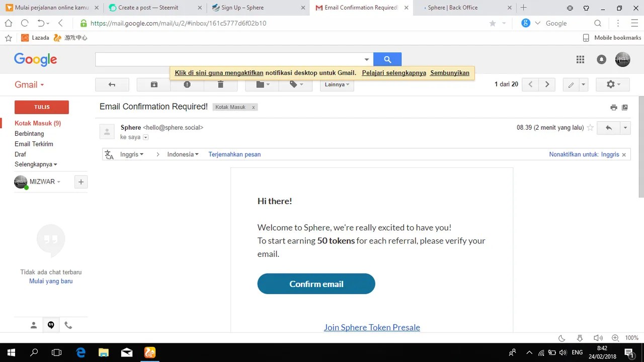Screen dimensions: 644x362
Task: Open the Labels tag dropdown
Action: (296, 84)
